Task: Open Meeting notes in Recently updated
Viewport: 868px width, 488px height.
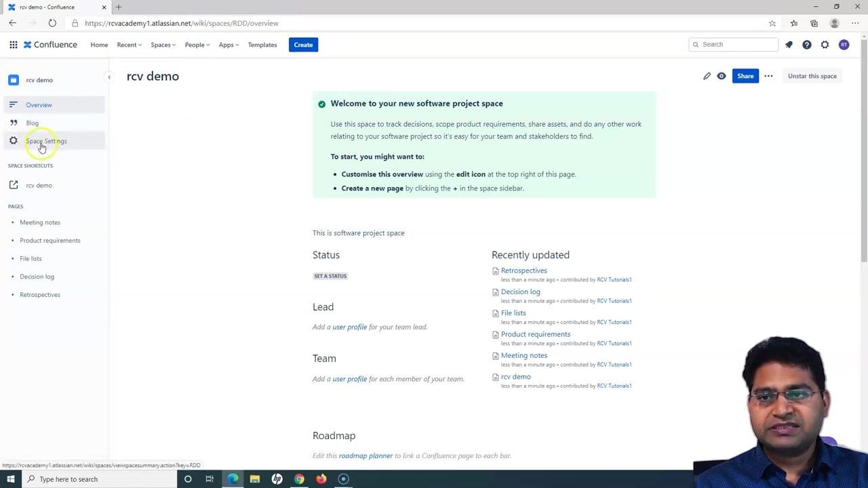Action: click(524, 355)
